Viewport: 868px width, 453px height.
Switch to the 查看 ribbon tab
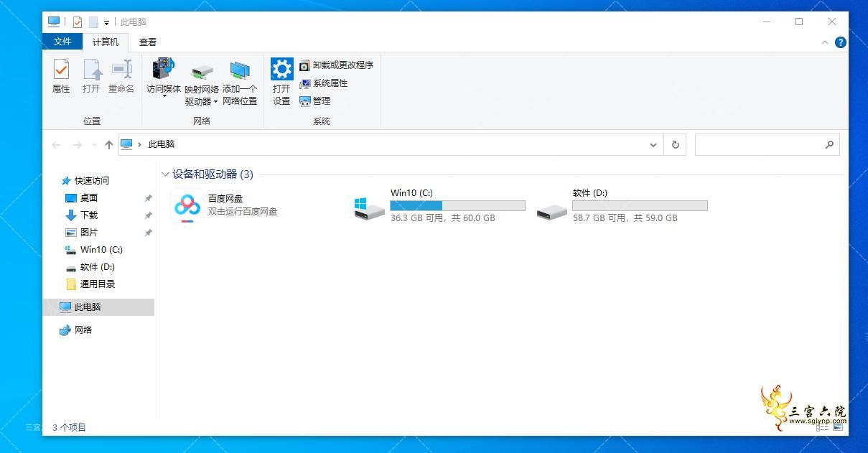pos(148,42)
